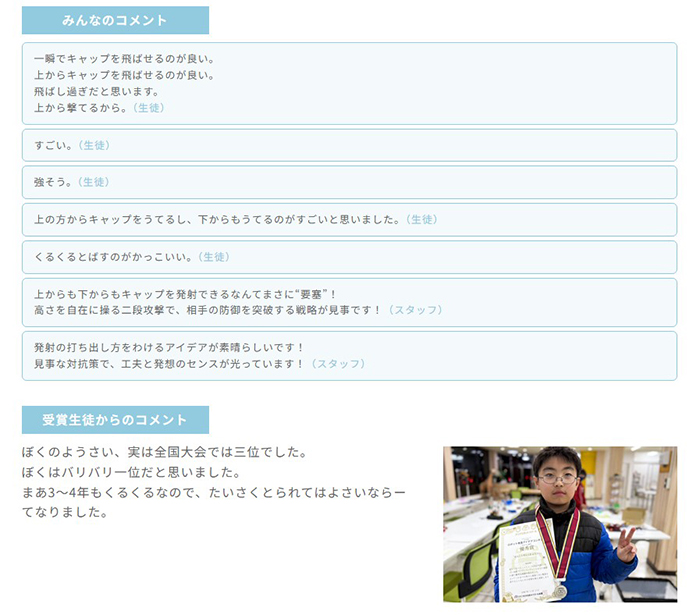Click the (スタッフ) label after 戦略が見事です！
Screen dimensions: 700x615
pyautogui.click(x=413, y=310)
